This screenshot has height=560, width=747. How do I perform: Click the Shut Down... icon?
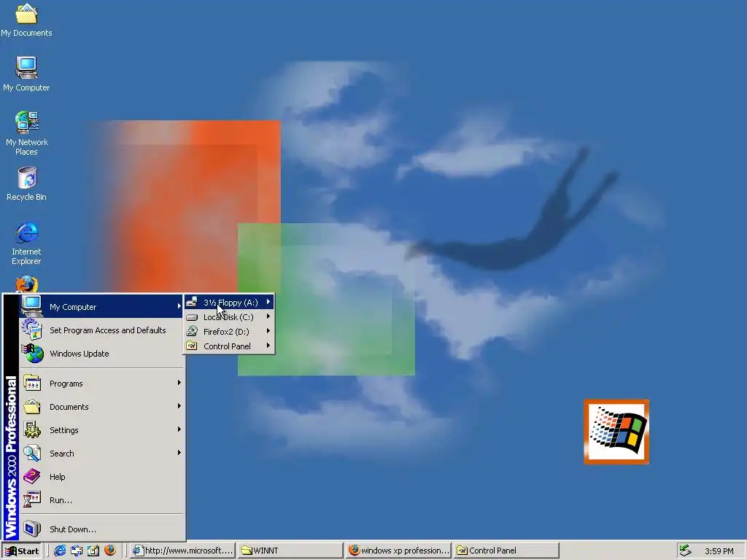32,529
